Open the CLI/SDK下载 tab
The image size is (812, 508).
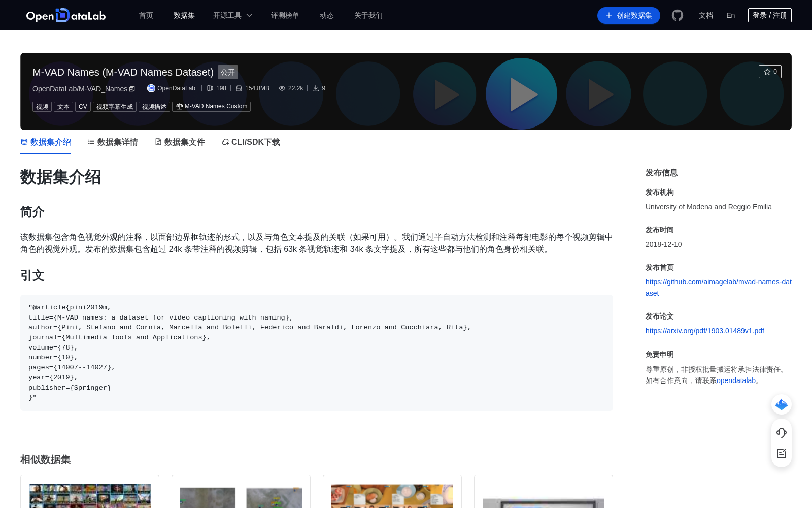click(x=251, y=142)
